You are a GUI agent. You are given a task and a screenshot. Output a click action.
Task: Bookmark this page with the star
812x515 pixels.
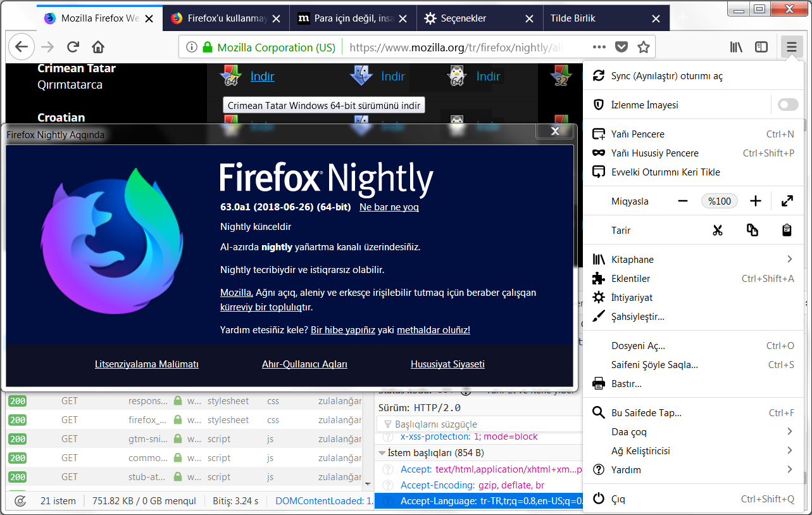coord(644,47)
